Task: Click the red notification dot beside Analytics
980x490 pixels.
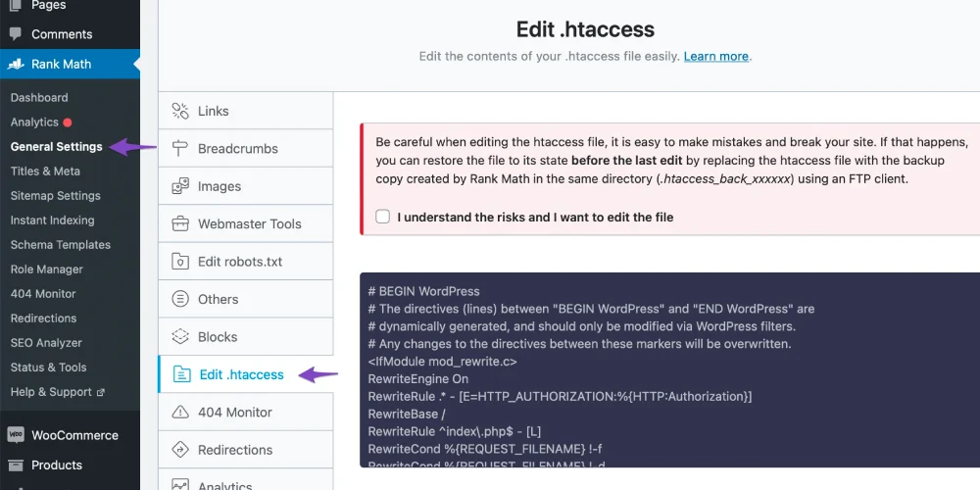Action: 68,122
